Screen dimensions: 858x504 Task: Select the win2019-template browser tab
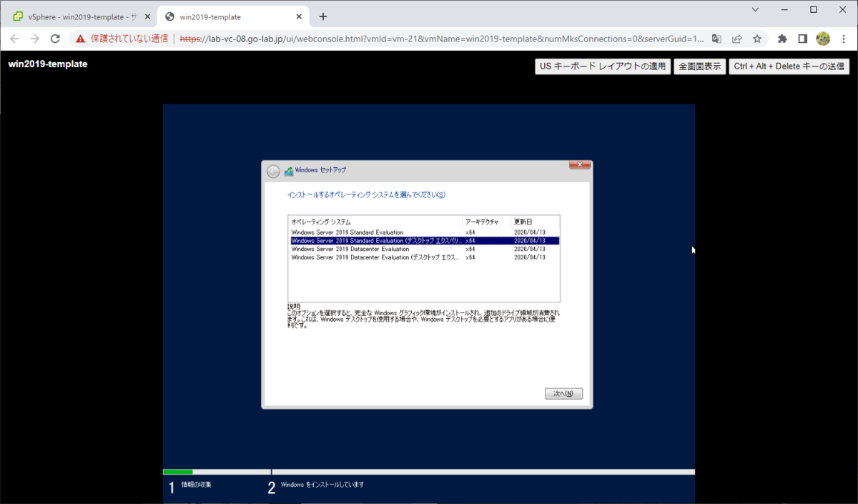tap(232, 16)
